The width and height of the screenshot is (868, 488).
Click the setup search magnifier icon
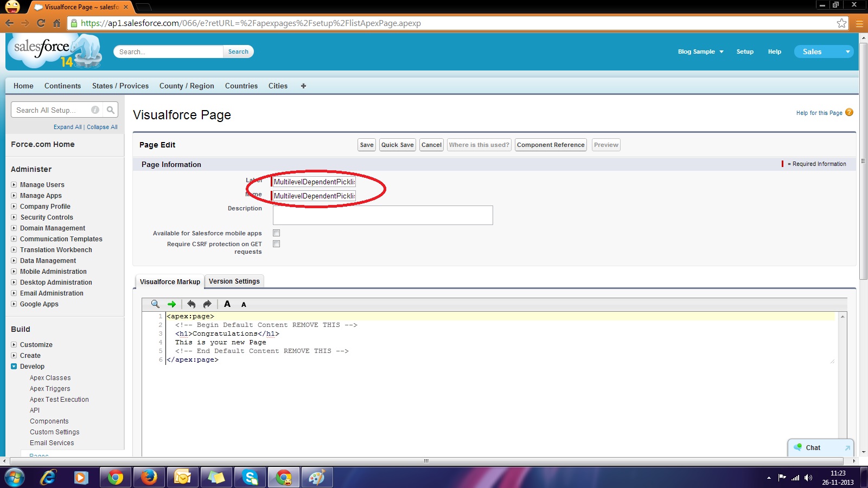[x=111, y=110]
